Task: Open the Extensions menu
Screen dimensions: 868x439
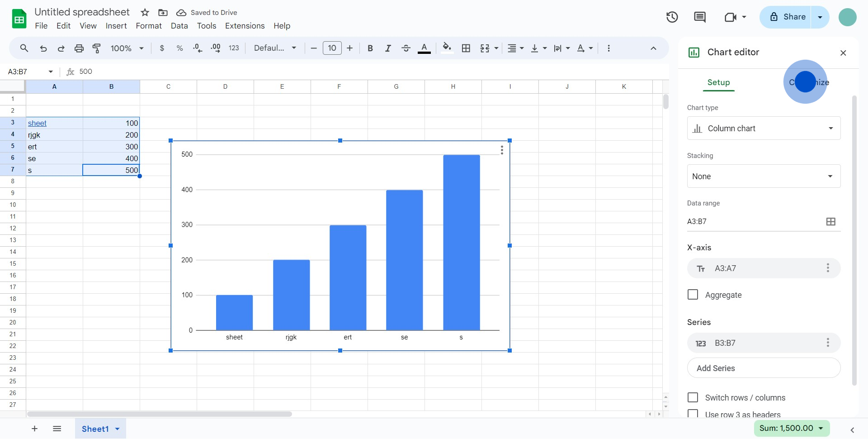Action: 245,26
